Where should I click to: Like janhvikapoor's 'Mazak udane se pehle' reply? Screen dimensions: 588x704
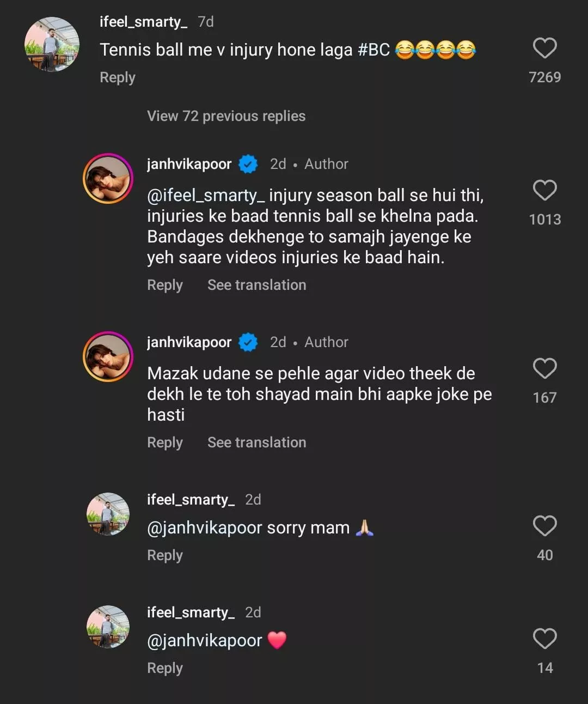point(544,369)
